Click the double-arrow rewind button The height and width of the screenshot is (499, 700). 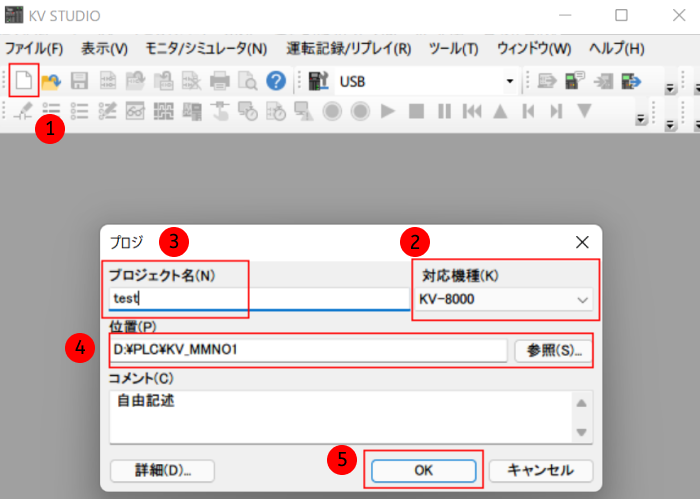tap(472, 111)
